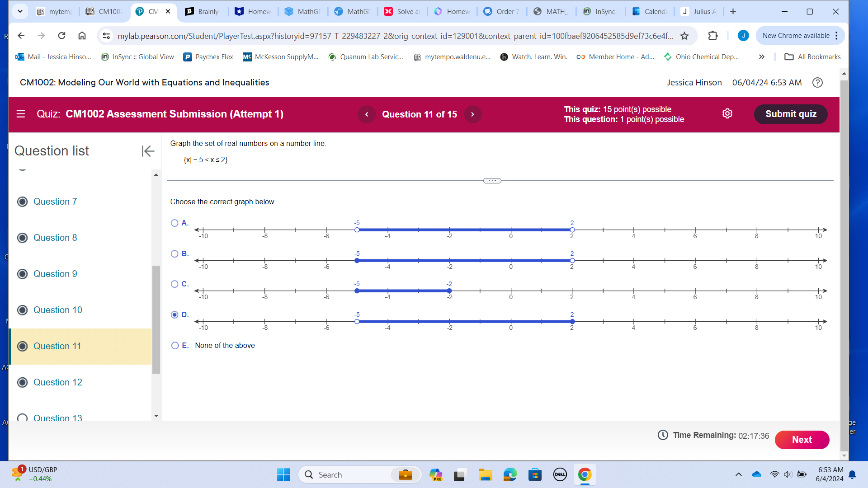Expand hidden bookmarks chevron

pos(762,57)
